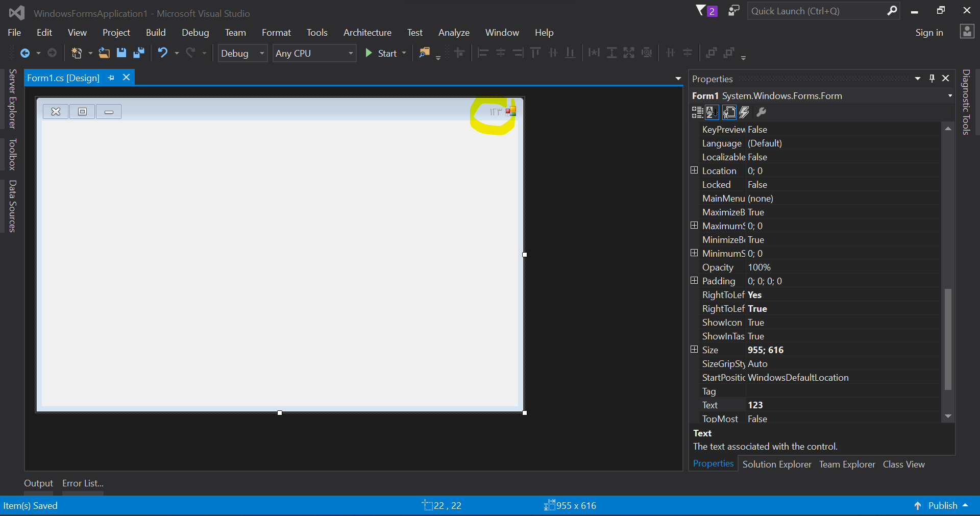Click the feedback icon beside Quick Launch
Screen dimensions: 980x516
[733, 11]
